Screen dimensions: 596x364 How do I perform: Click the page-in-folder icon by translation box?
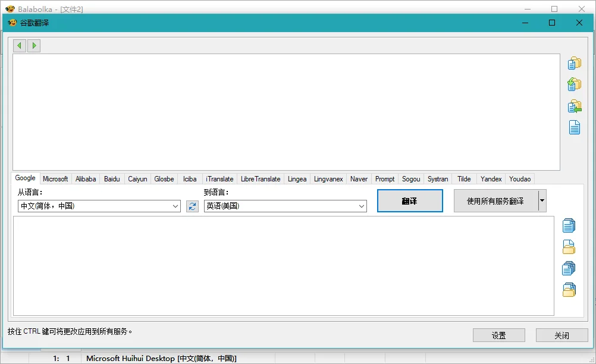(x=569, y=247)
